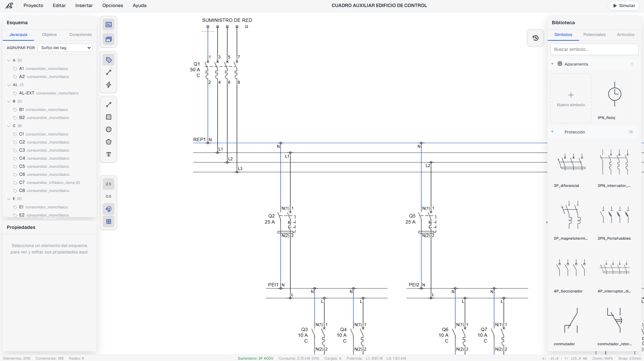644x361 pixels.
Task: Click the stacked windows icon
Action: tap(109, 39)
